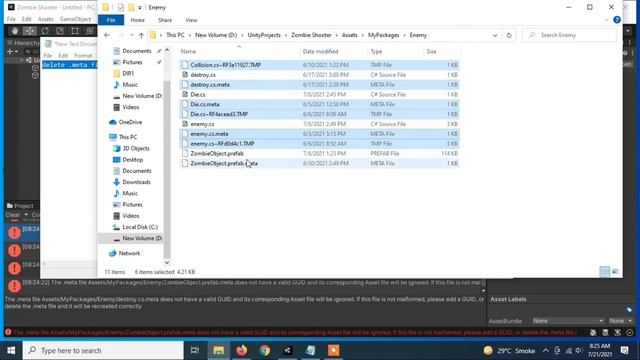Image resolution: width=640 pixels, height=360 pixels.
Task: Open File Explorer from taskbar
Action: pyautogui.click(x=219, y=351)
